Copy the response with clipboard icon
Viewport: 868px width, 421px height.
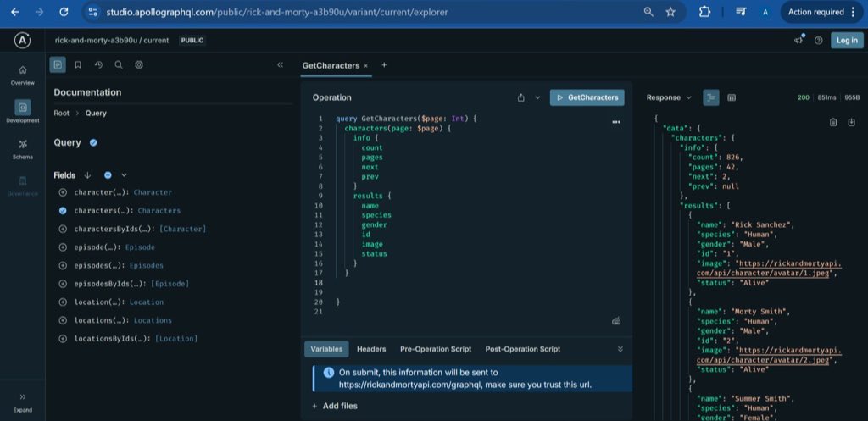pos(833,122)
